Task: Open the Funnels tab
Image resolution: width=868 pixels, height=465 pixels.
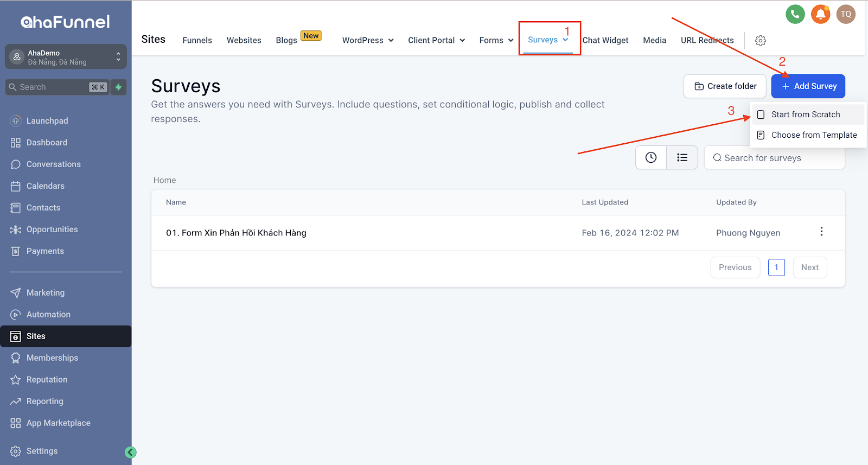Action: pos(197,40)
